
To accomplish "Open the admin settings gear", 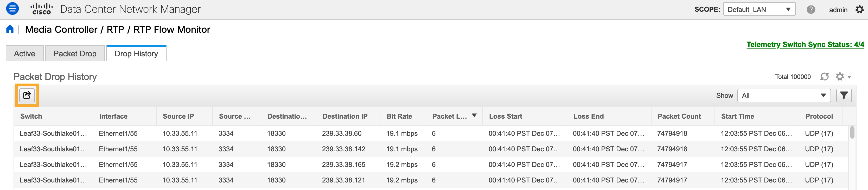I will [860, 9].
